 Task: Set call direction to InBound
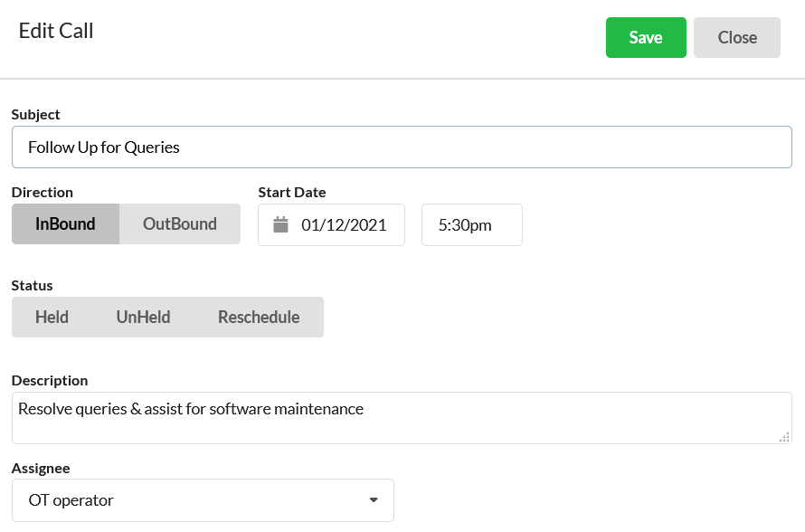tap(65, 223)
